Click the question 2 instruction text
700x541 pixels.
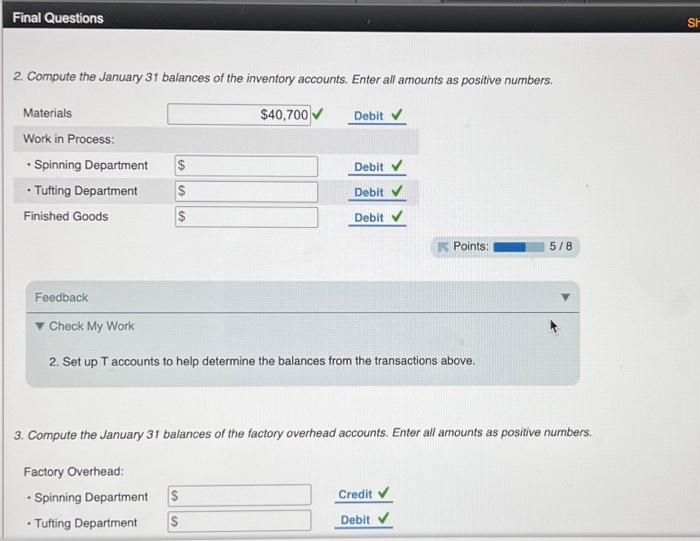tap(283, 79)
